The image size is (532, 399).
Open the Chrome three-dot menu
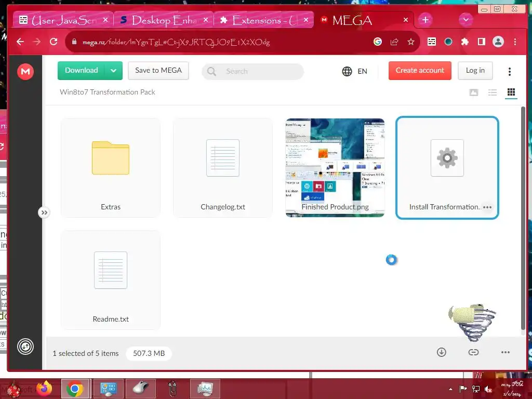point(515,42)
